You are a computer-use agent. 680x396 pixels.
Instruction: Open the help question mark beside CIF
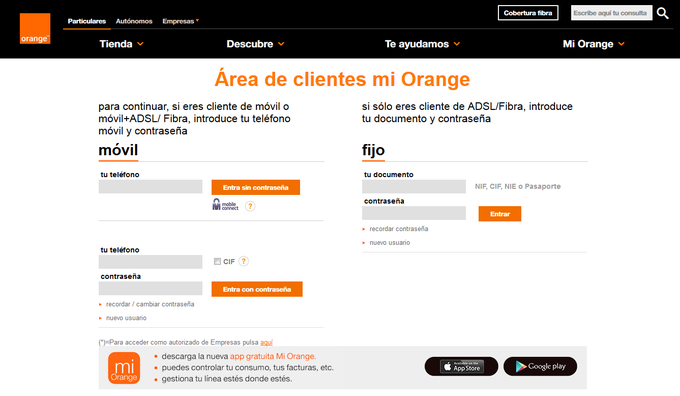click(x=244, y=261)
